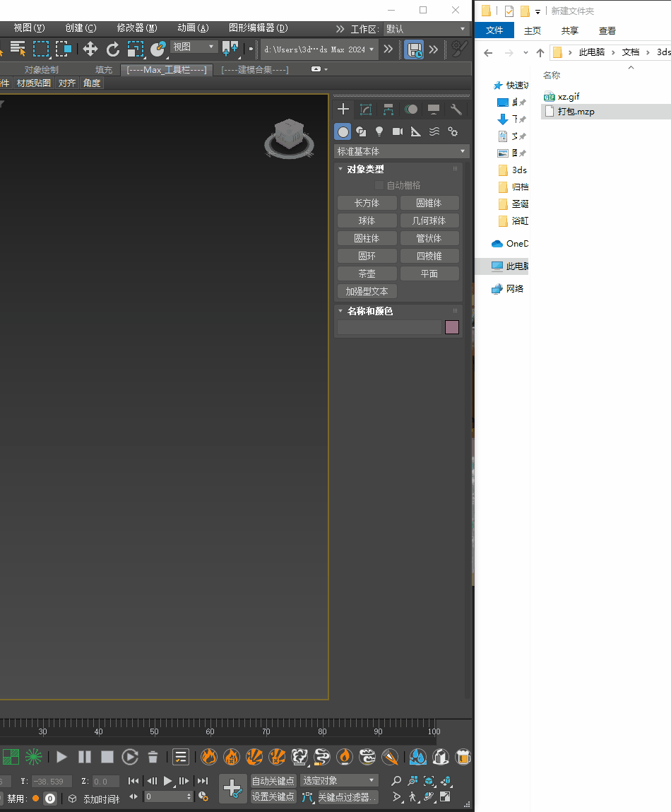Click the Zoom Extents viewport icon
Image resolution: width=671 pixels, height=812 pixels.
[x=429, y=781]
